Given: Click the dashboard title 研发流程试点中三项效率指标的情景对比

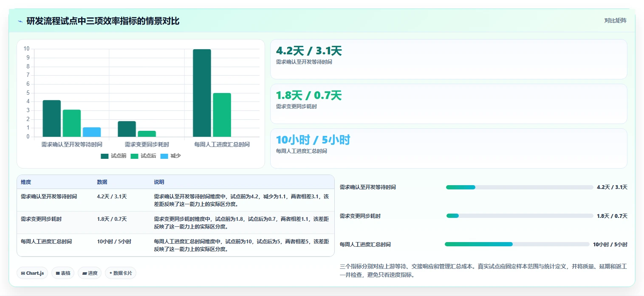Looking at the screenshot, I should click(x=103, y=21).
